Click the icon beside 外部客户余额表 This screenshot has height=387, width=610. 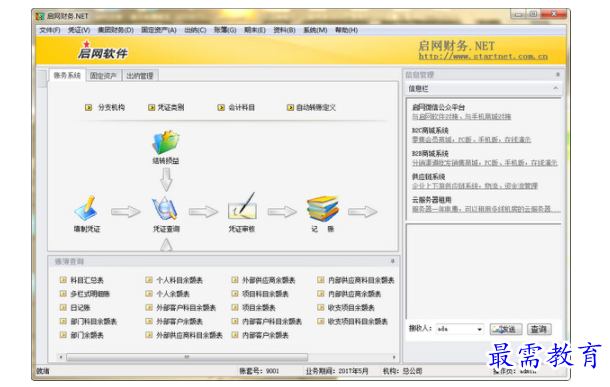[149, 321]
